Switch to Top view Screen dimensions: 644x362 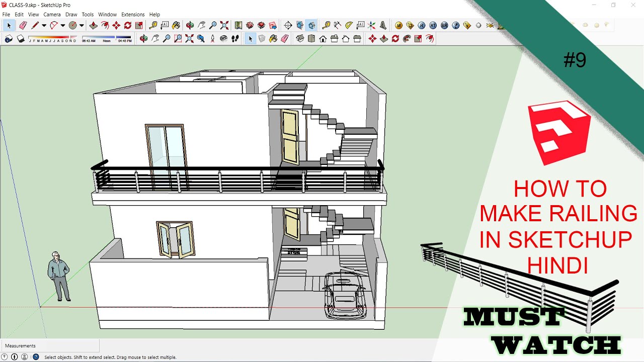point(311,39)
